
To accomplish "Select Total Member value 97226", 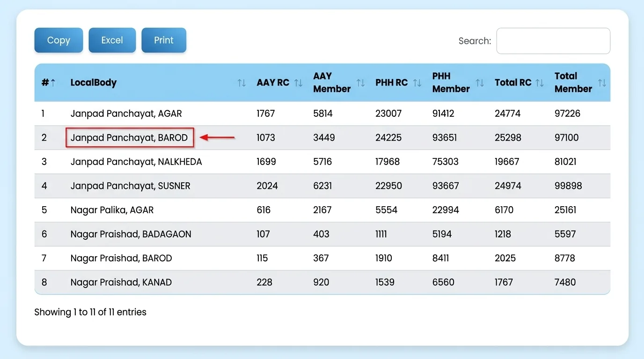I will click(567, 114).
